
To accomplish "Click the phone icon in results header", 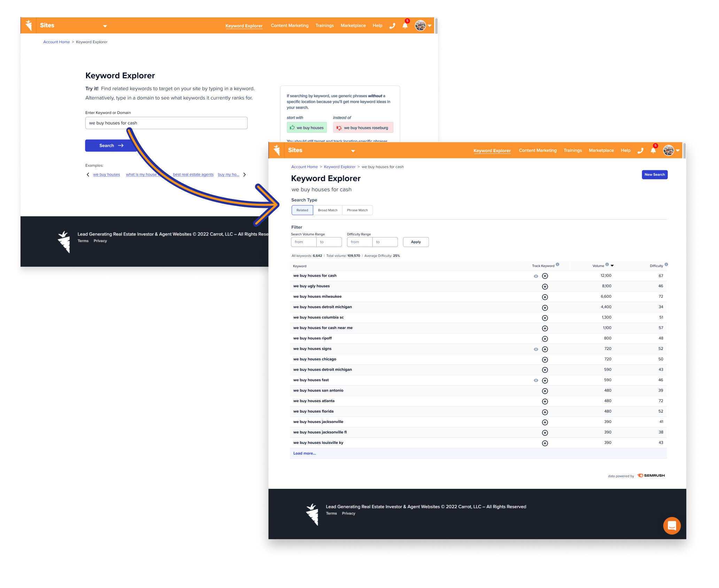I will coord(640,151).
